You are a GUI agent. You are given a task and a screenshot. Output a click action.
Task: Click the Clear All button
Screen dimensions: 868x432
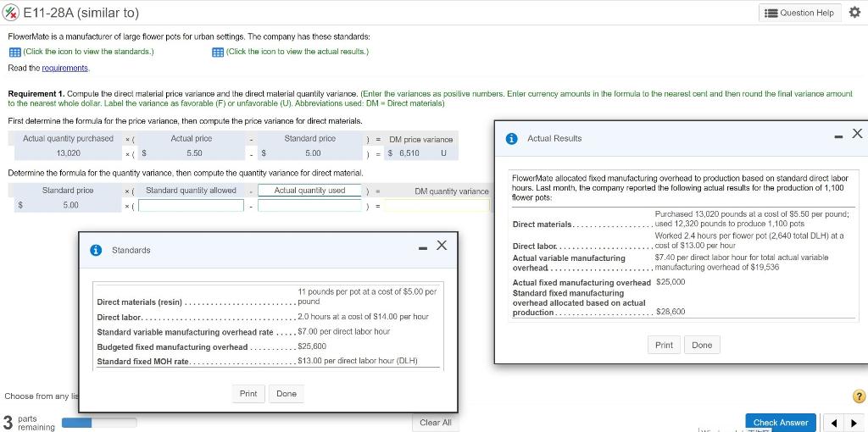[436, 423]
